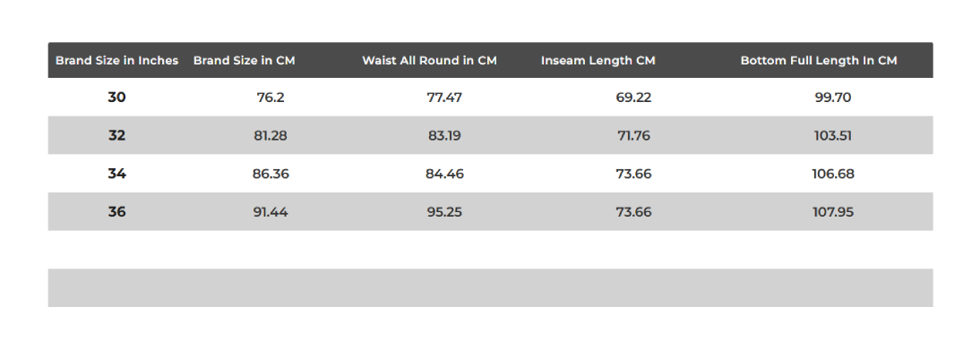Click the size 32 row label
The height and width of the screenshot is (358, 980).
[x=116, y=136]
